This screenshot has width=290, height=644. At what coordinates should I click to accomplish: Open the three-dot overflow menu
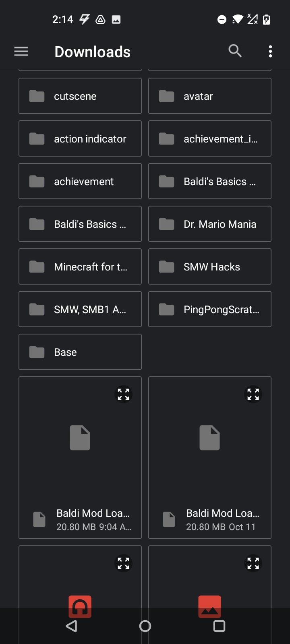(x=270, y=52)
